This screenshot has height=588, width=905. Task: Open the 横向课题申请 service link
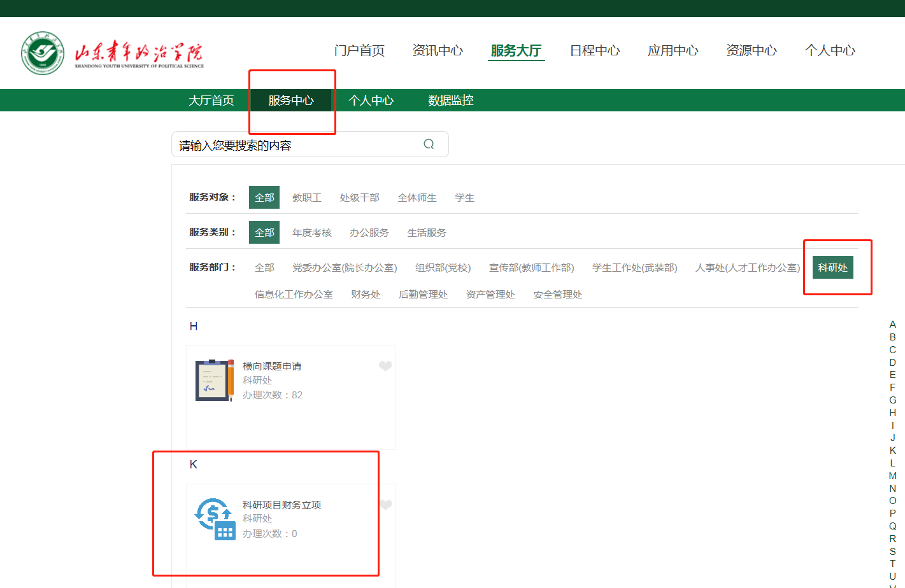pos(272,367)
